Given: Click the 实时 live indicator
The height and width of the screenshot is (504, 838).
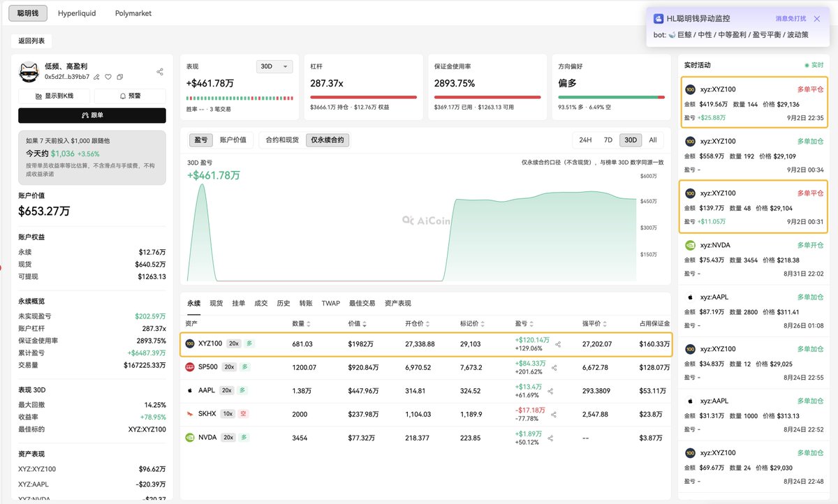Looking at the screenshot, I should [814, 65].
